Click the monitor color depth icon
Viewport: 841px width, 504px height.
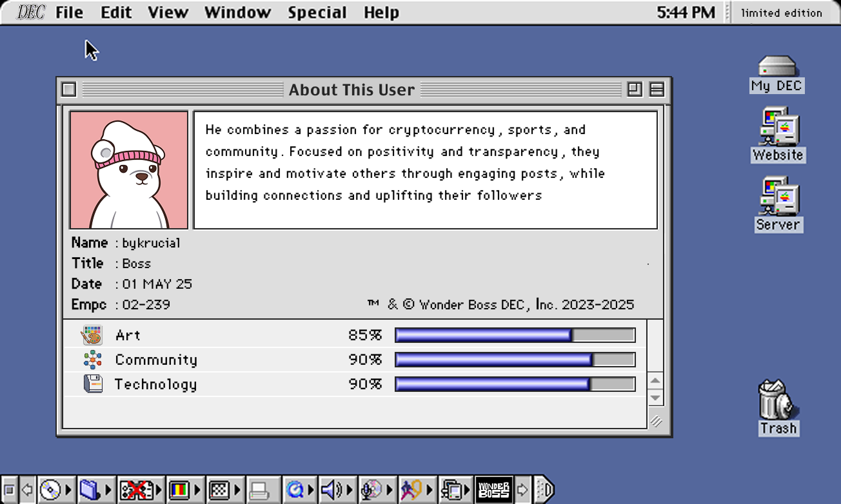click(x=179, y=491)
